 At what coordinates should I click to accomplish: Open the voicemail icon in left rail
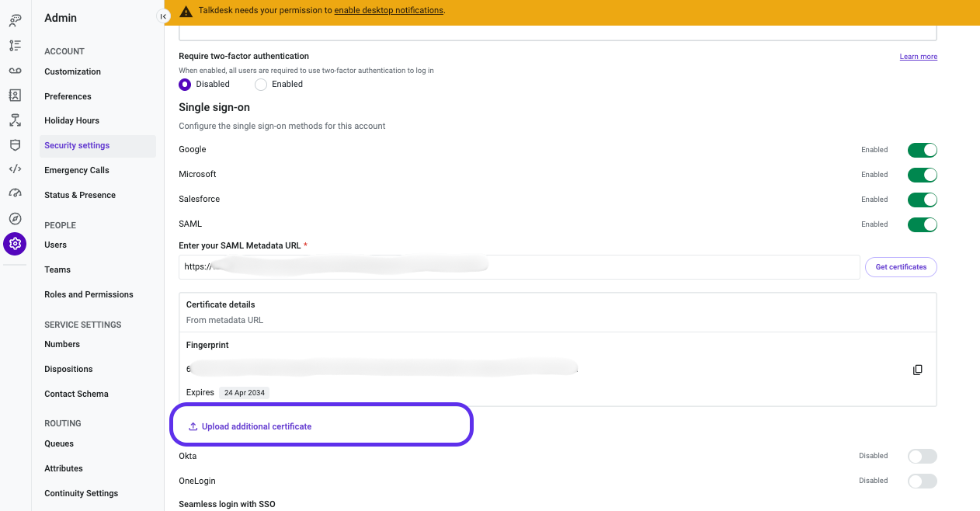15,71
